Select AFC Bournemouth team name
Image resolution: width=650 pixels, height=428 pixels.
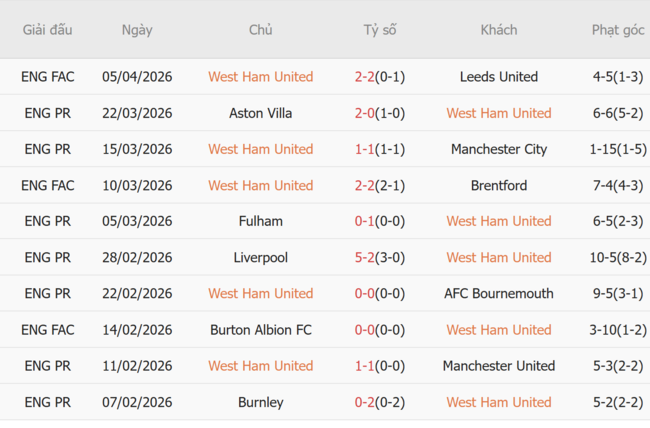pyautogui.click(x=498, y=293)
